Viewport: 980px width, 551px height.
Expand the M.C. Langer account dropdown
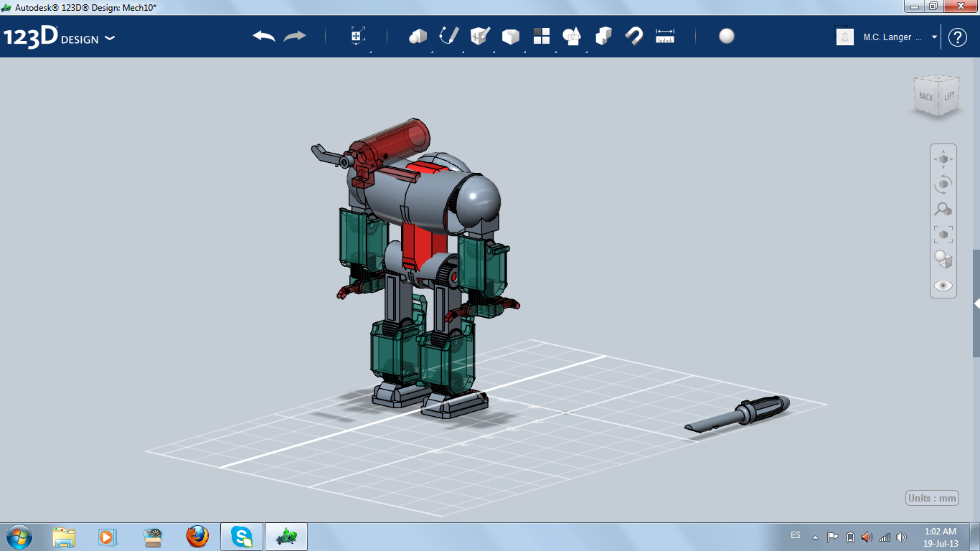click(x=934, y=37)
